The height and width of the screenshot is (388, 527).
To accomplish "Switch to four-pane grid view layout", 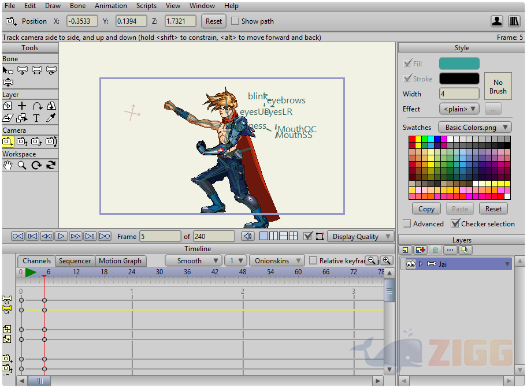I will tap(293, 236).
